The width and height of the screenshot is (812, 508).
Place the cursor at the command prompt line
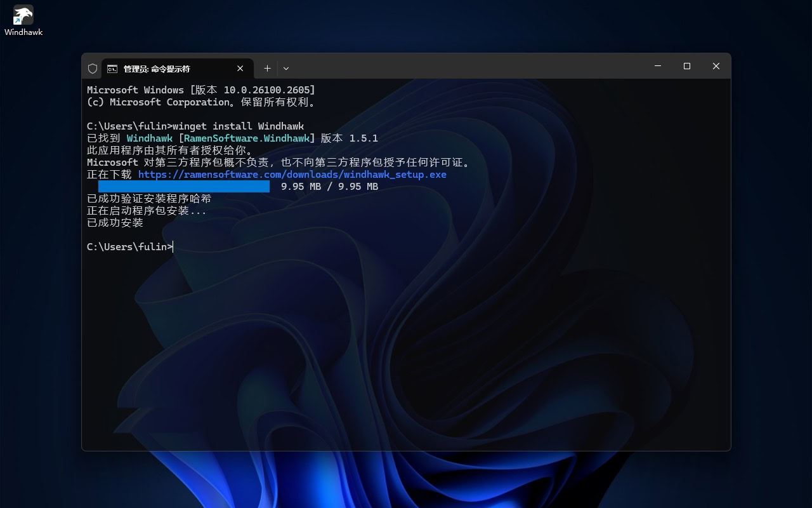(x=172, y=246)
